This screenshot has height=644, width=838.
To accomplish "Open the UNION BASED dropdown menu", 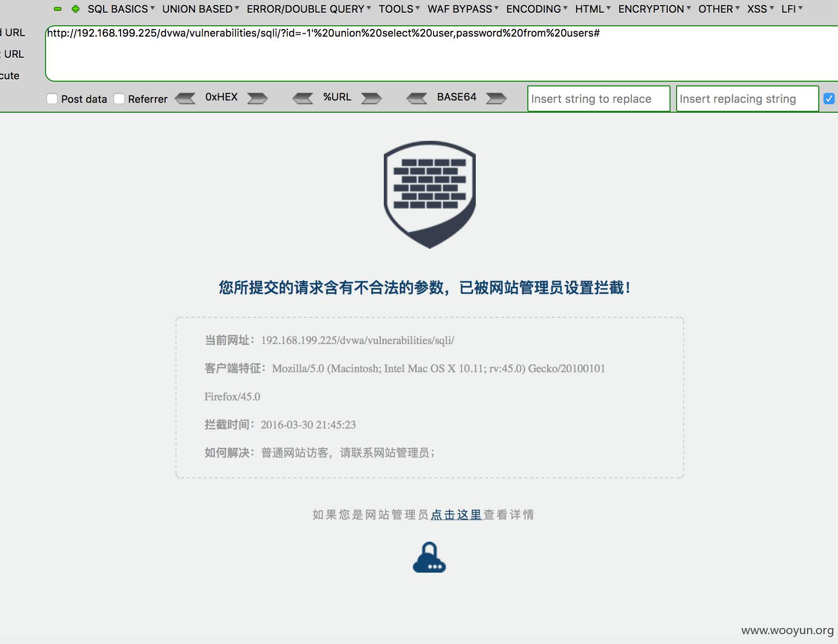I will [201, 9].
